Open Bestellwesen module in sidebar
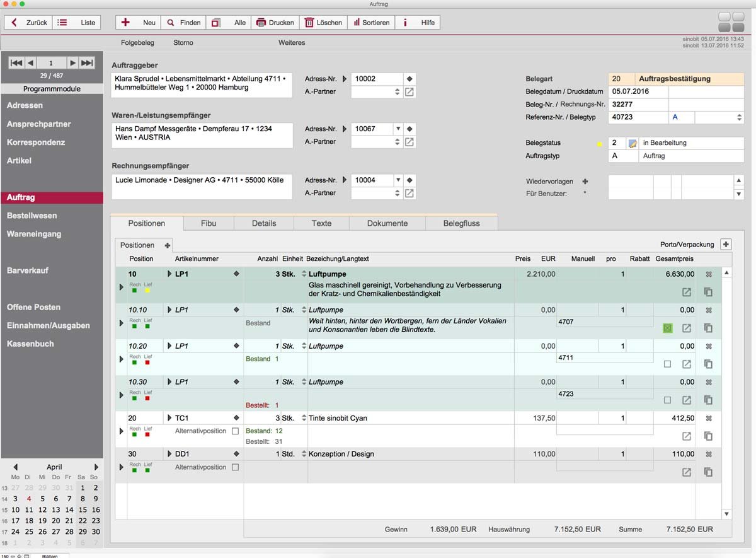This screenshot has width=756, height=558. 32,216
